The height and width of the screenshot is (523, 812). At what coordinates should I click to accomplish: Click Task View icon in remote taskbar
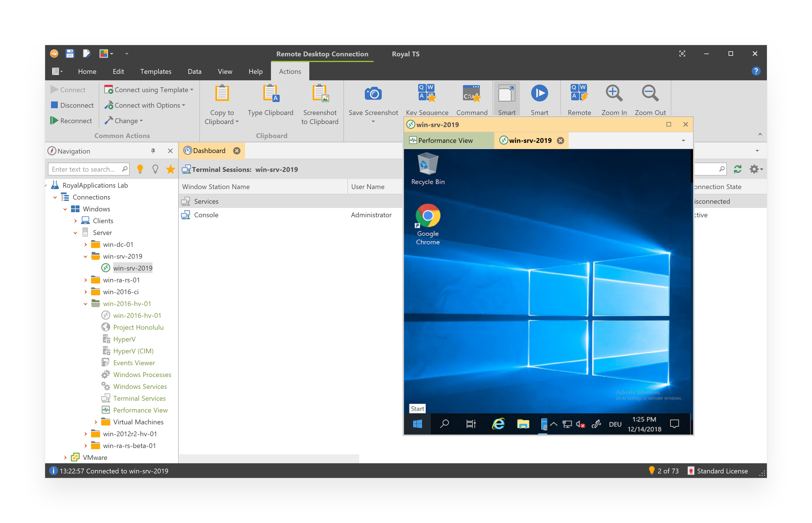coord(471,424)
